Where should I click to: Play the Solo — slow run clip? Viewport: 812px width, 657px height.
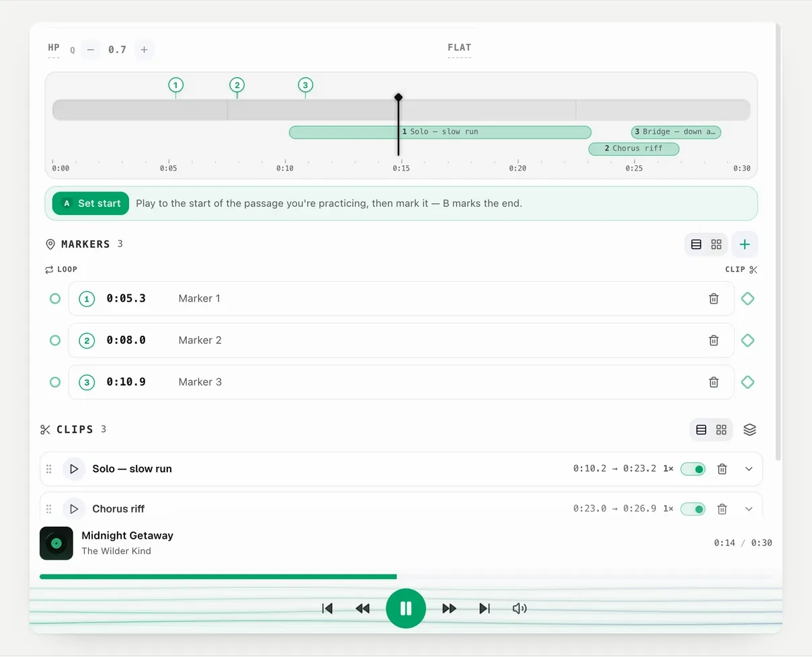click(74, 469)
